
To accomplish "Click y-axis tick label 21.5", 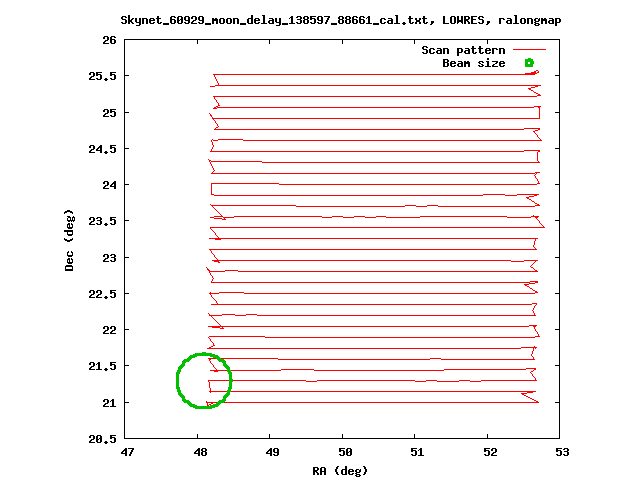I will coord(102,366).
